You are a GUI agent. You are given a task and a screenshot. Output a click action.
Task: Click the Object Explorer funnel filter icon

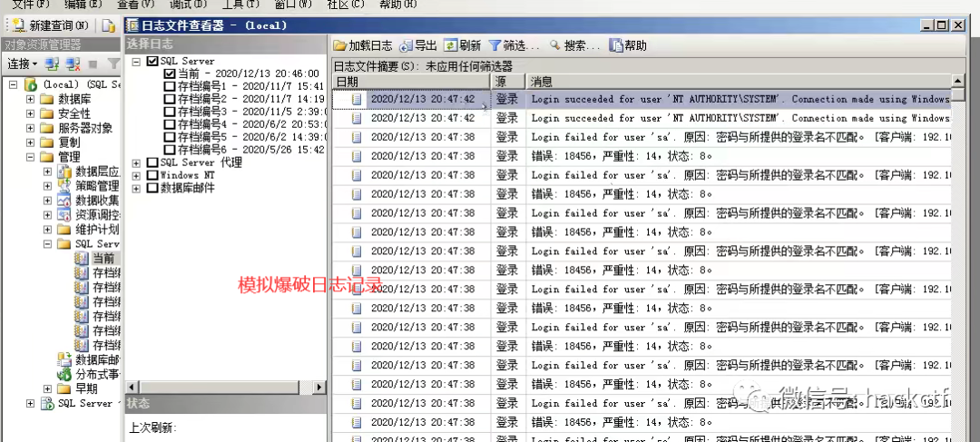(x=113, y=64)
